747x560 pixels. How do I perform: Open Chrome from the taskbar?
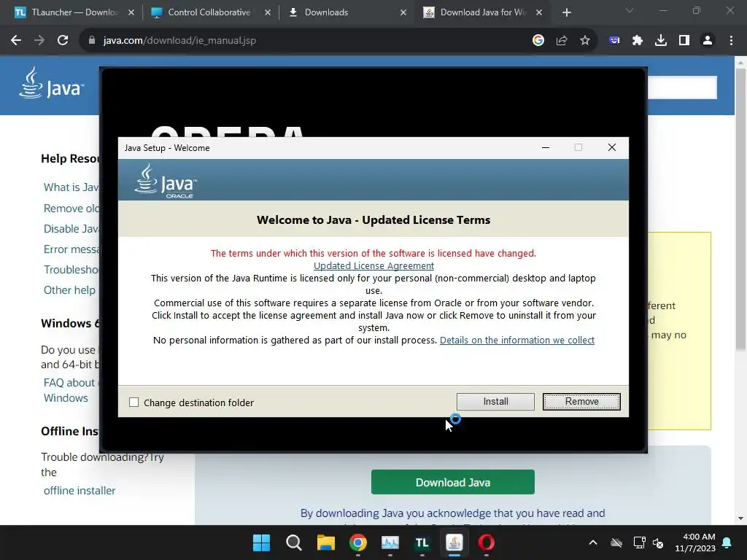[x=357, y=542]
